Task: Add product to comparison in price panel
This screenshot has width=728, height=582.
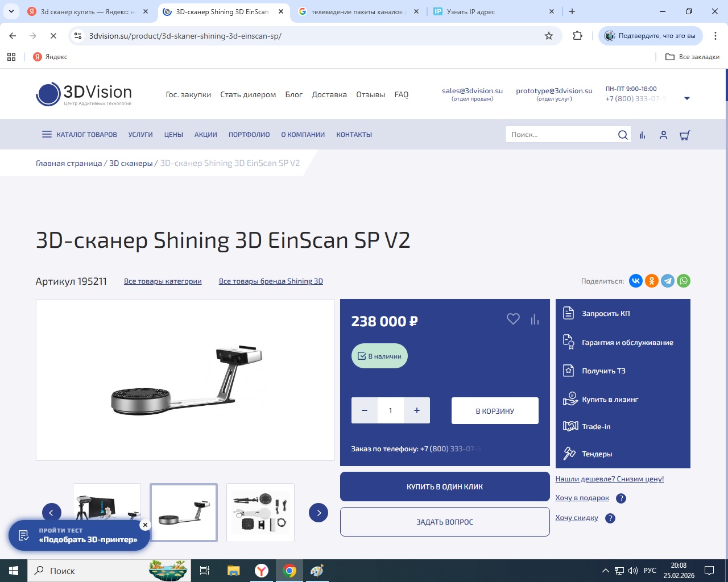Action: point(535,320)
